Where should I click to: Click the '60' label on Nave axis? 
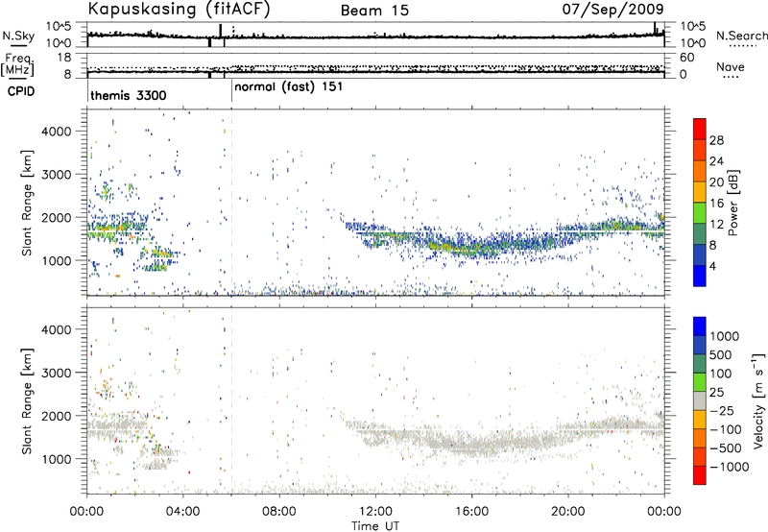click(x=686, y=58)
